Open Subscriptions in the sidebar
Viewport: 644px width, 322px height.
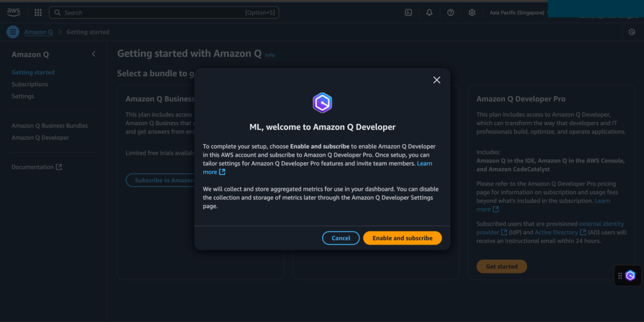click(x=30, y=84)
